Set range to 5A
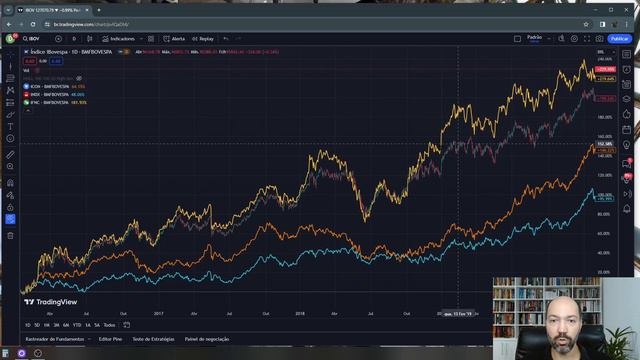 [97, 325]
